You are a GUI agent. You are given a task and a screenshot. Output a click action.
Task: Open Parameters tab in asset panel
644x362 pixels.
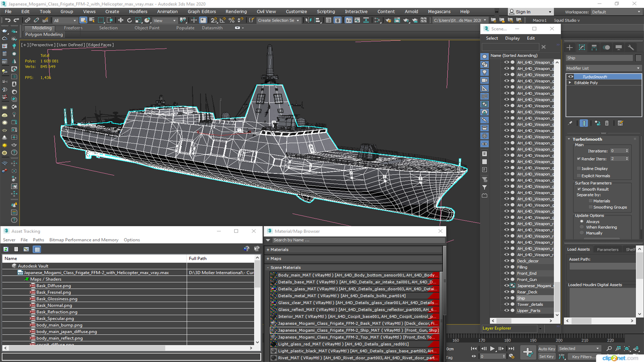click(x=607, y=249)
